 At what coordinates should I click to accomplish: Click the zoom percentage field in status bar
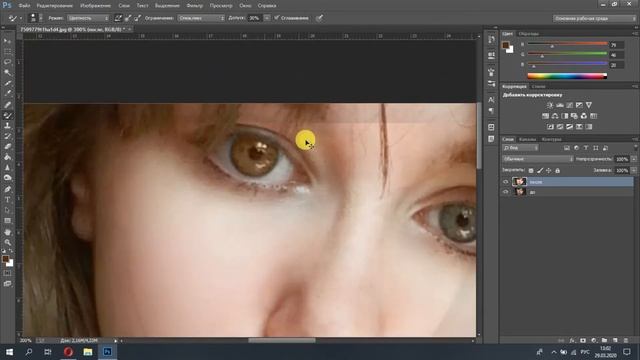pos(25,340)
